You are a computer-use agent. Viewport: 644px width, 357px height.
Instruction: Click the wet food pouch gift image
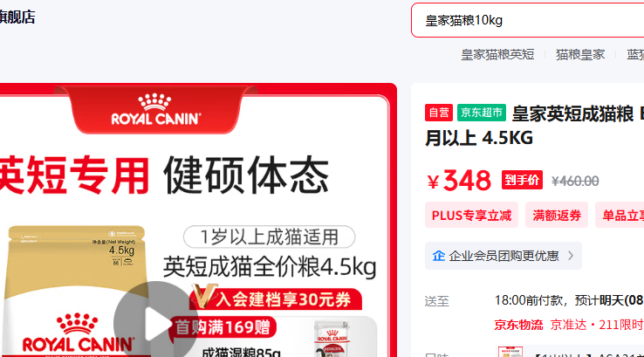coord(332,339)
